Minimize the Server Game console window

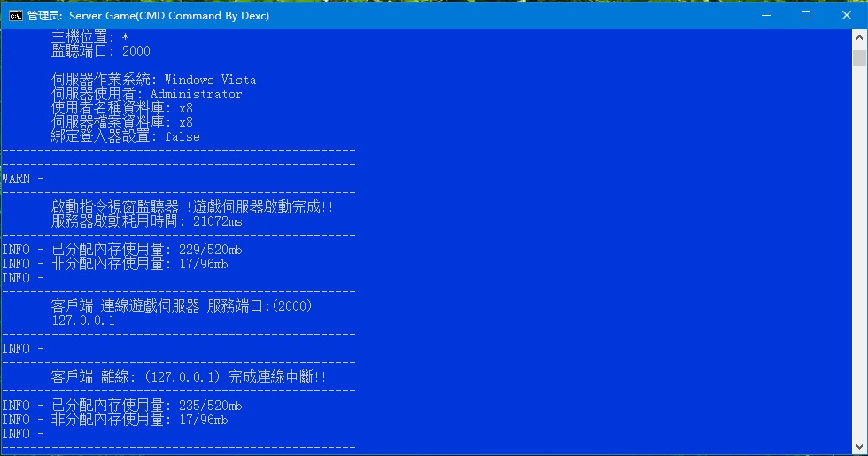click(x=766, y=16)
